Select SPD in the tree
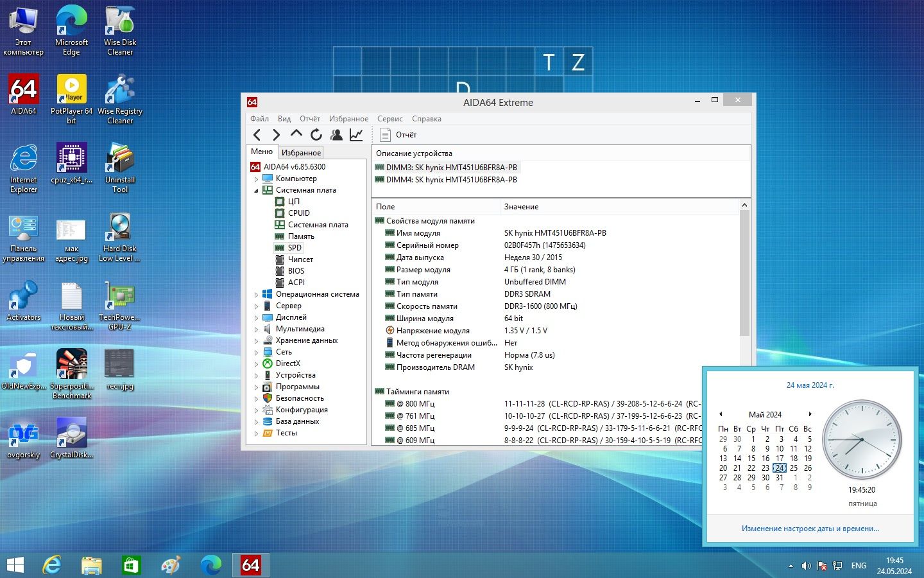 (295, 248)
